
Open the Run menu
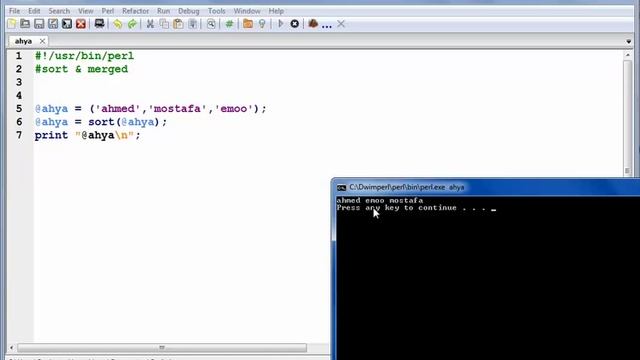point(163,11)
